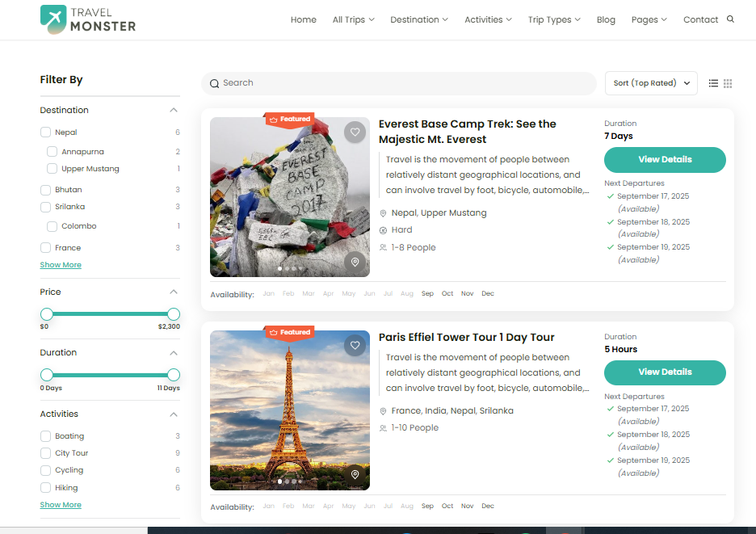Enable the Bhutan destination checkbox
The height and width of the screenshot is (534, 756).
[47, 190]
